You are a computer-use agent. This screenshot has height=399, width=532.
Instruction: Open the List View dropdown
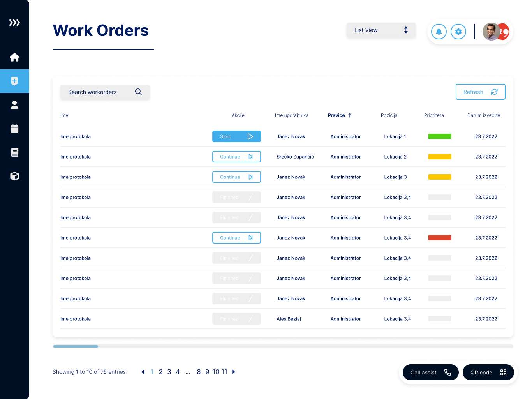click(381, 30)
